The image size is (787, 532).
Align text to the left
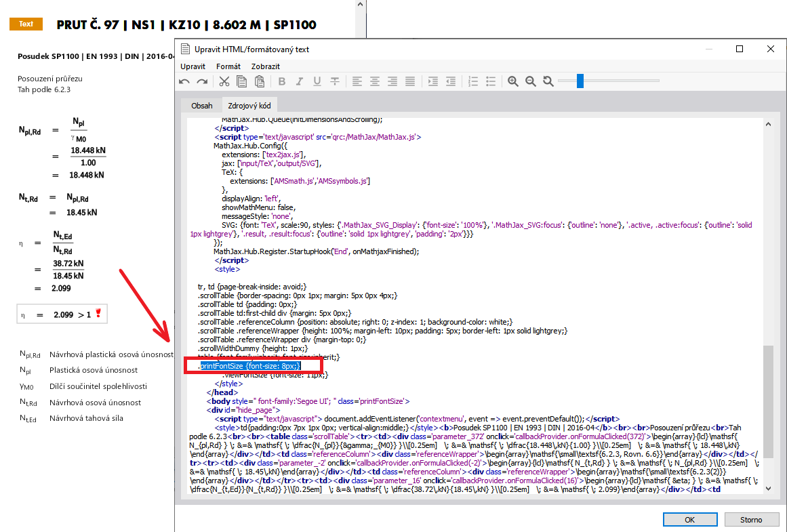coord(357,81)
